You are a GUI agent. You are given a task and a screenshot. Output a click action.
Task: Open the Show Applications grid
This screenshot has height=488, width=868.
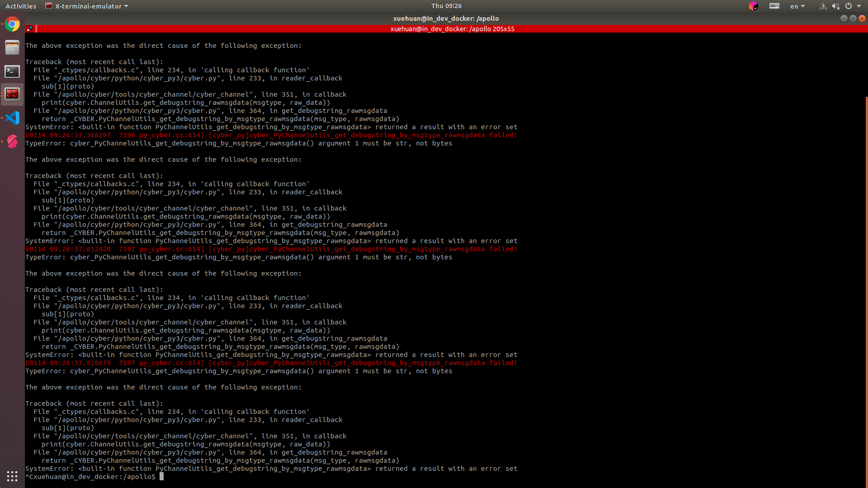(12, 476)
